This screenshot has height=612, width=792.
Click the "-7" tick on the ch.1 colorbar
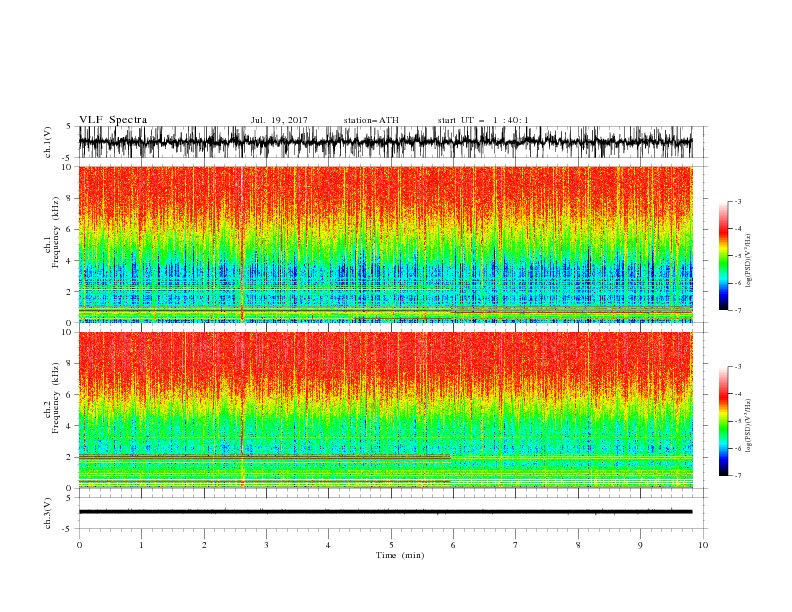tap(737, 310)
